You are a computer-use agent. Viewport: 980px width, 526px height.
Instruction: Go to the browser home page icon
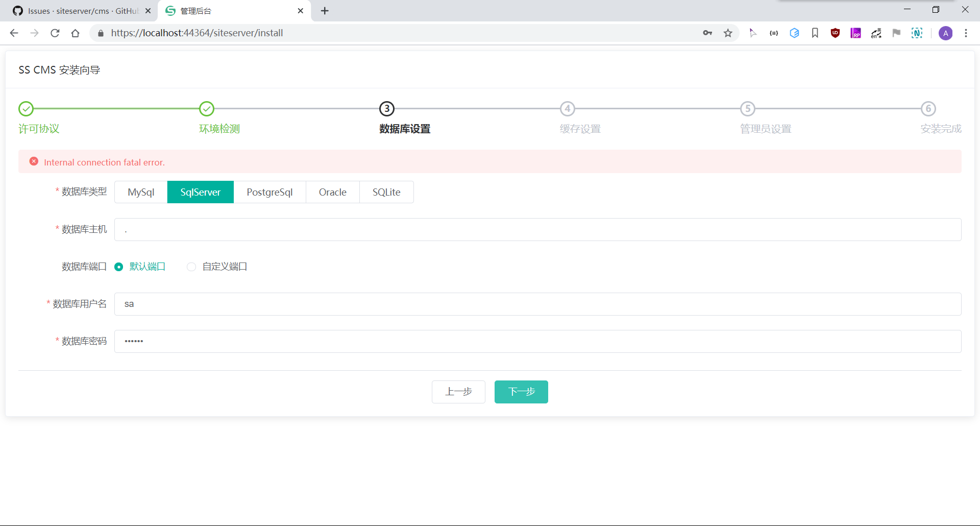point(76,33)
